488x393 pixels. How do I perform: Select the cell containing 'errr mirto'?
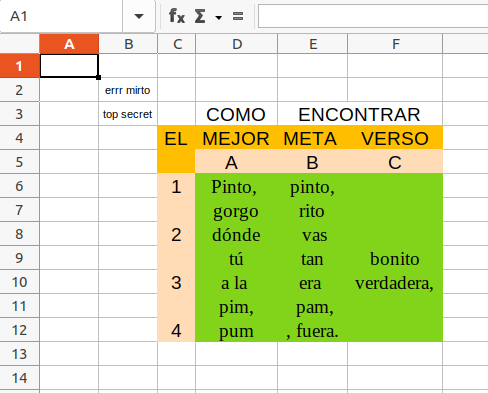point(128,90)
